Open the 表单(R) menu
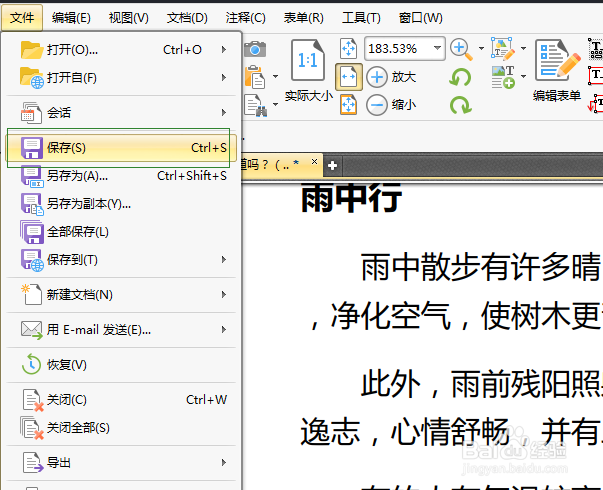Image resolution: width=603 pixels, height=490 pixels. click(303, 18)
